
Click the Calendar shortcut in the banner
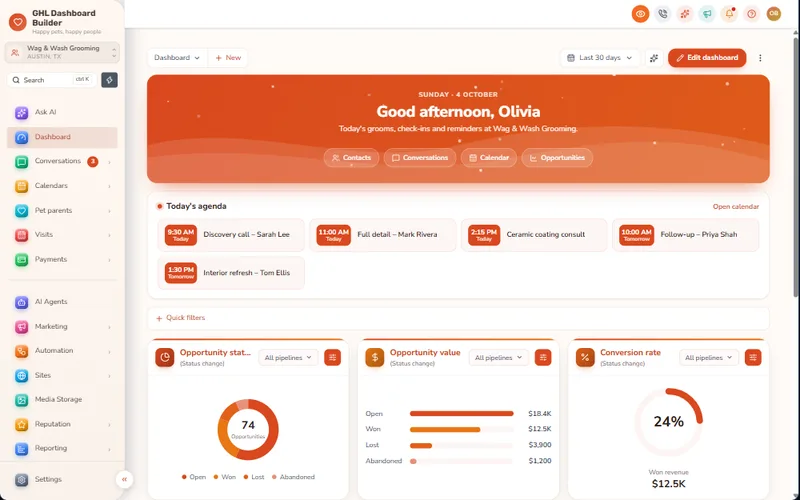489,158
